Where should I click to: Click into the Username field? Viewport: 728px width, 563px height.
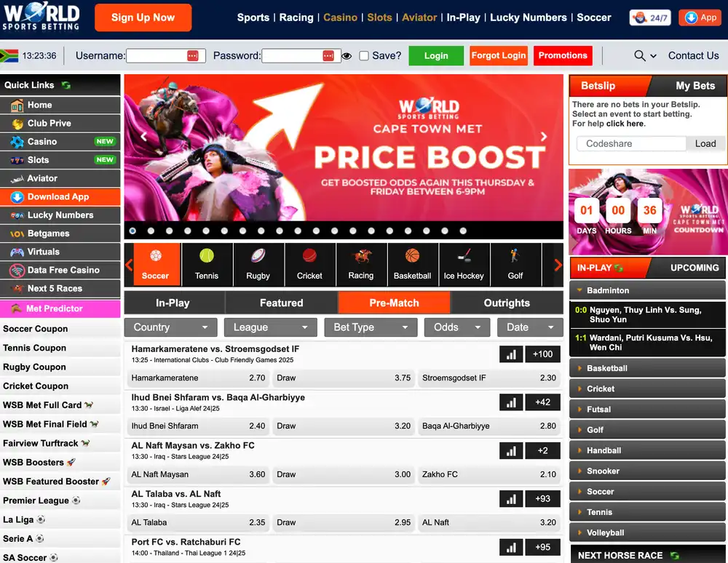click(166, 56)
